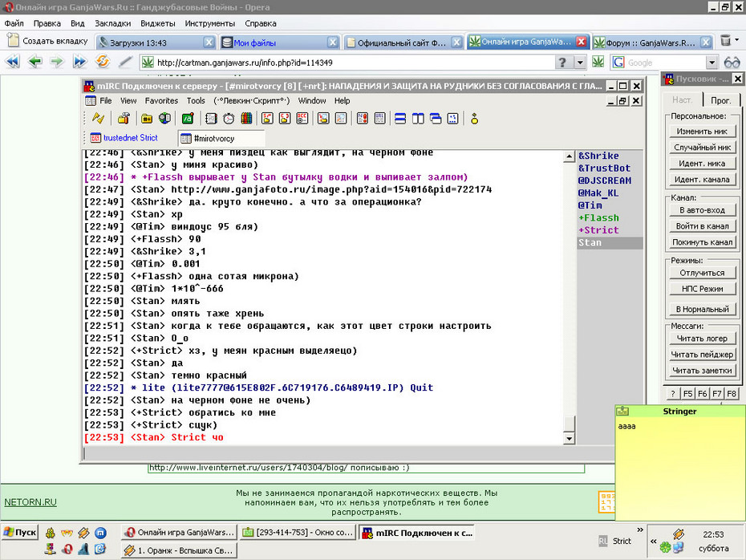746x560 pixels.
Task: Click the mIRC Connect lightning bolt icon
Action: (x=98, y=119)
